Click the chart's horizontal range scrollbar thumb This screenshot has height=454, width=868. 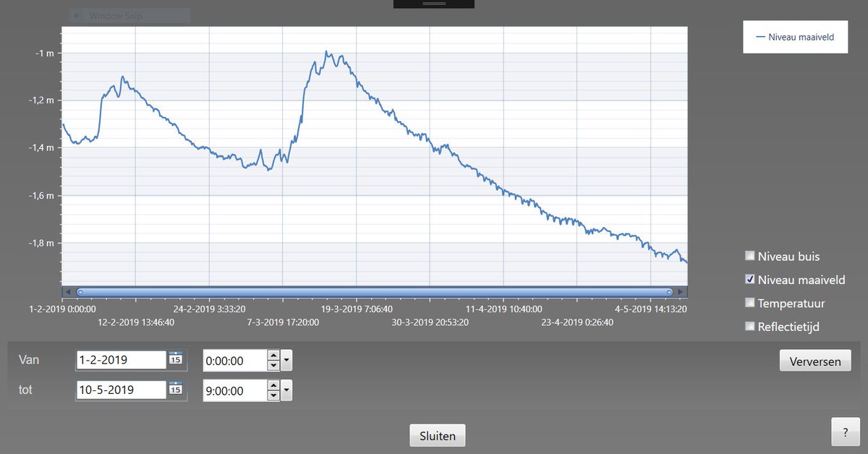point(374,291)
